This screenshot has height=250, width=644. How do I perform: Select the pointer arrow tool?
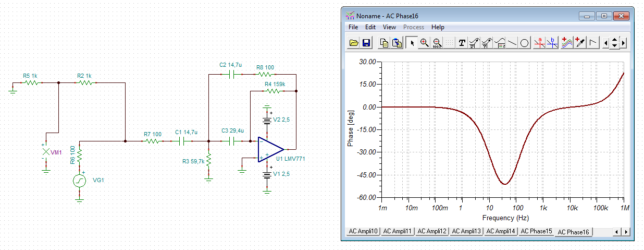tap(412, 43)
